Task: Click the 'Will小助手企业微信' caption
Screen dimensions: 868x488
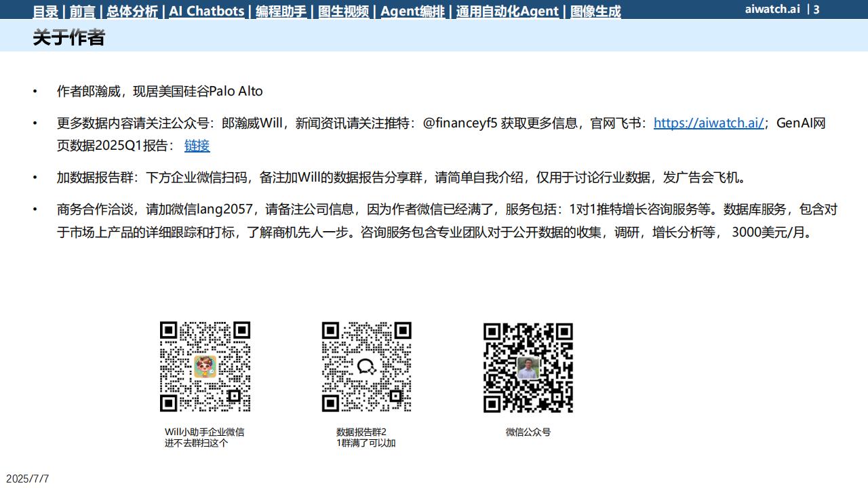Action: [x=205, y=432]
